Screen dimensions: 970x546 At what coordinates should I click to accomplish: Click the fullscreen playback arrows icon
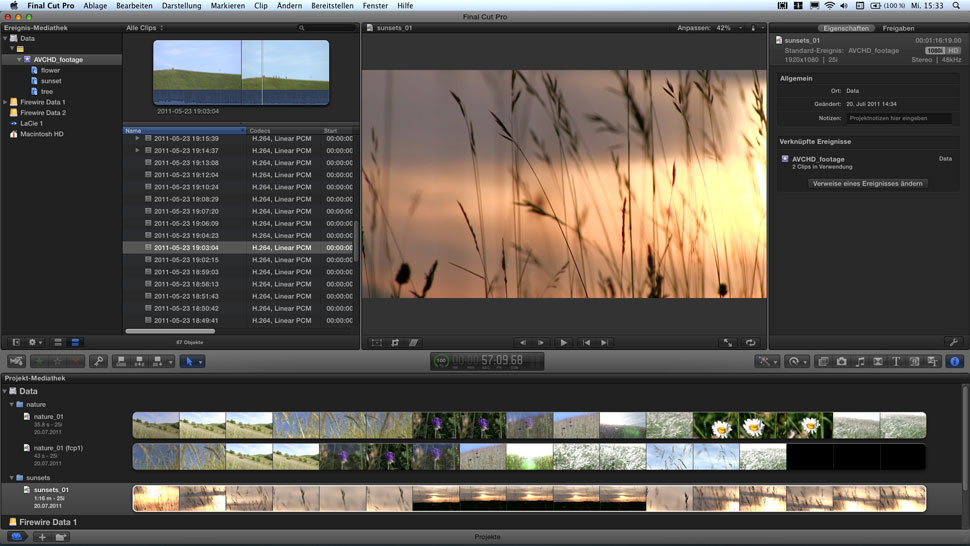coord(727,343)
